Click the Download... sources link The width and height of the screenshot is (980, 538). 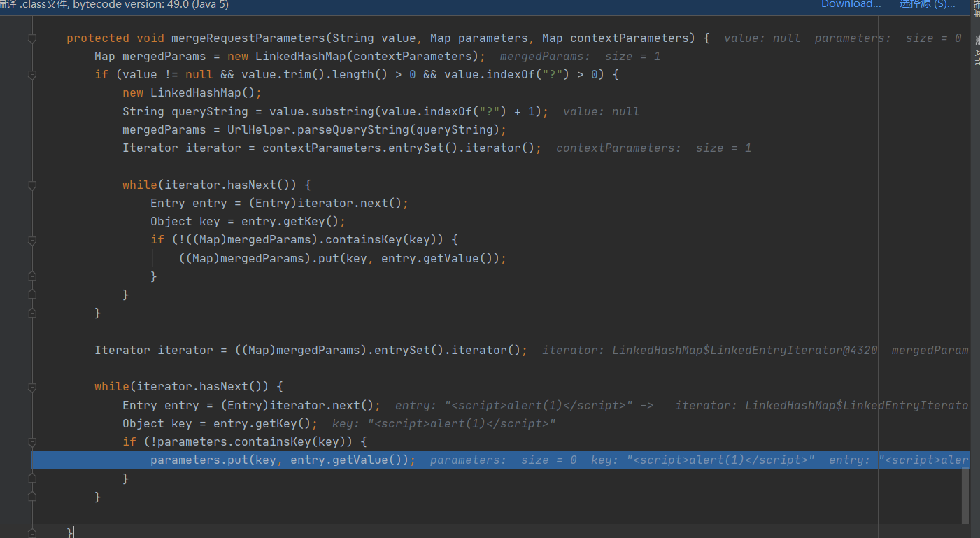click(x=851, y=4)
